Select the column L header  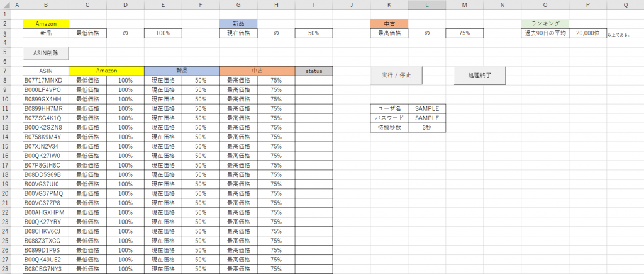[427, 5]
